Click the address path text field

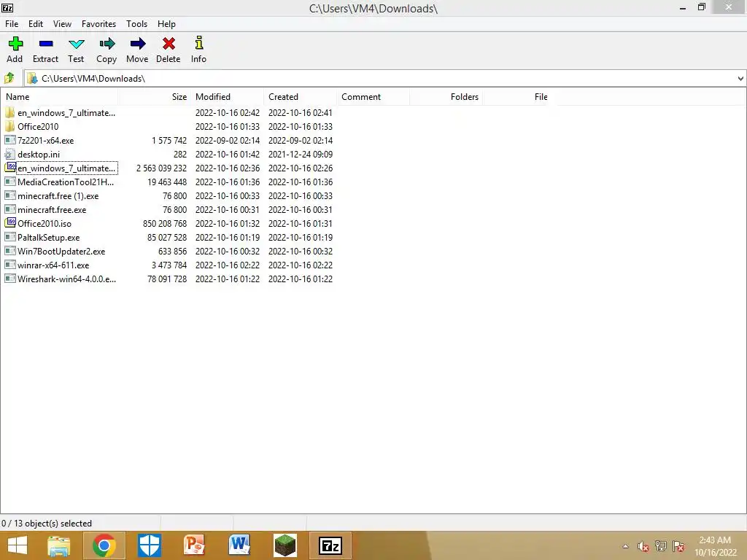pyautogui.click(x=381, y=79)
